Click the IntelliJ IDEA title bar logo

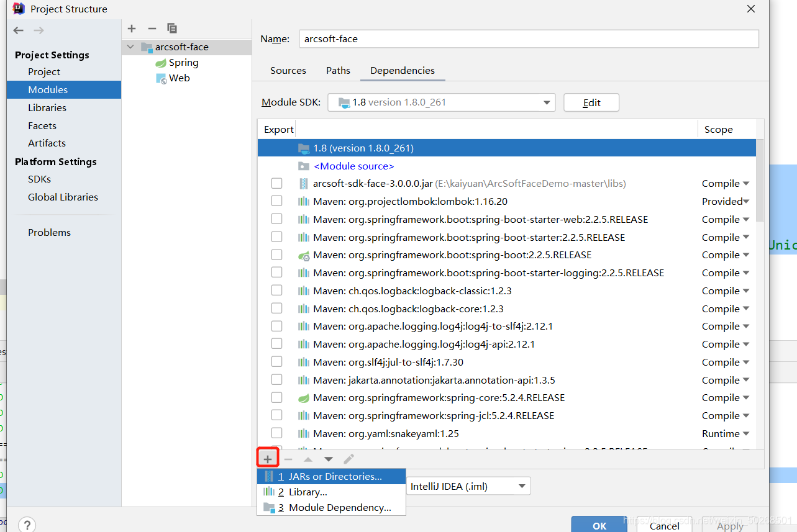click(x=19, y=9)
